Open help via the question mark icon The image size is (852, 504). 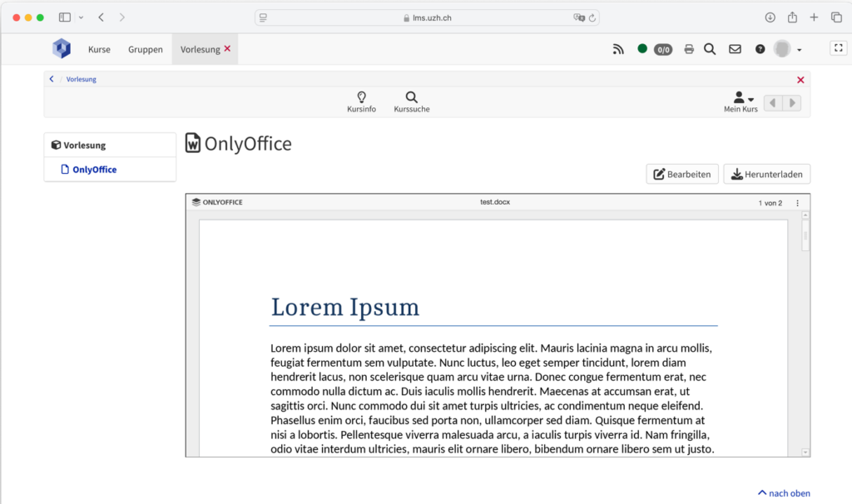tap(760, 49)
